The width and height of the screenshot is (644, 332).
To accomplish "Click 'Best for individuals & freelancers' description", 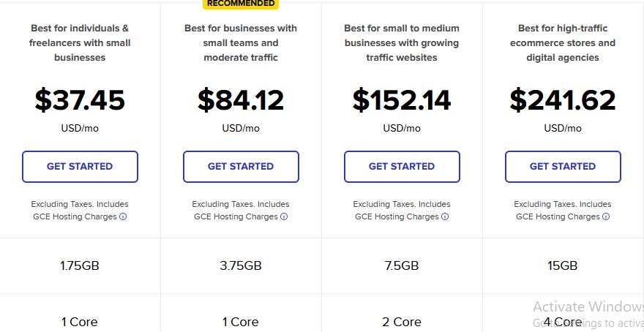I will point(80,43).
